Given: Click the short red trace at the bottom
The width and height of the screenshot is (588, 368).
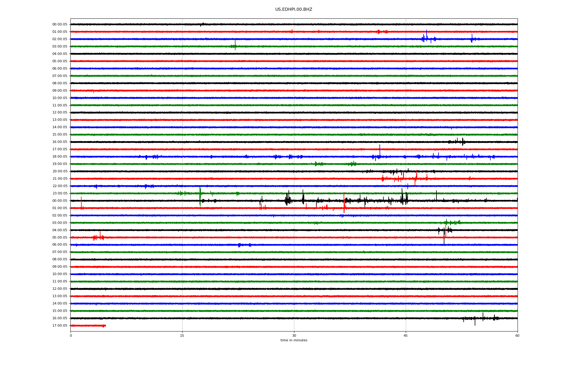Looking at the screenshot, I should point(88,326).
